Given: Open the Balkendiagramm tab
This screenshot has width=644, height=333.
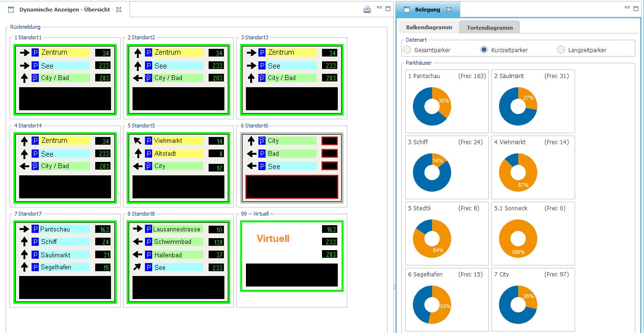Looking at the screenshot, I should pos(429,28).
